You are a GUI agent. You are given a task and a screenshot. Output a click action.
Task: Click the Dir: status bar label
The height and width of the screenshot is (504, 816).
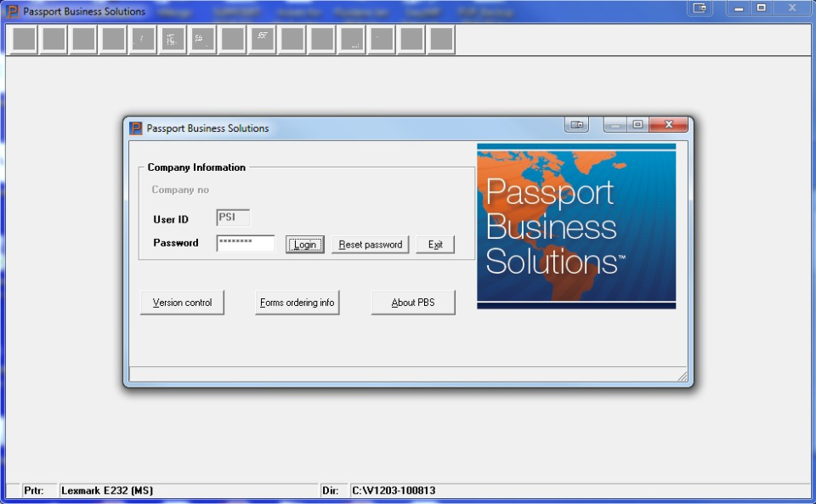[x=330, y=490]
